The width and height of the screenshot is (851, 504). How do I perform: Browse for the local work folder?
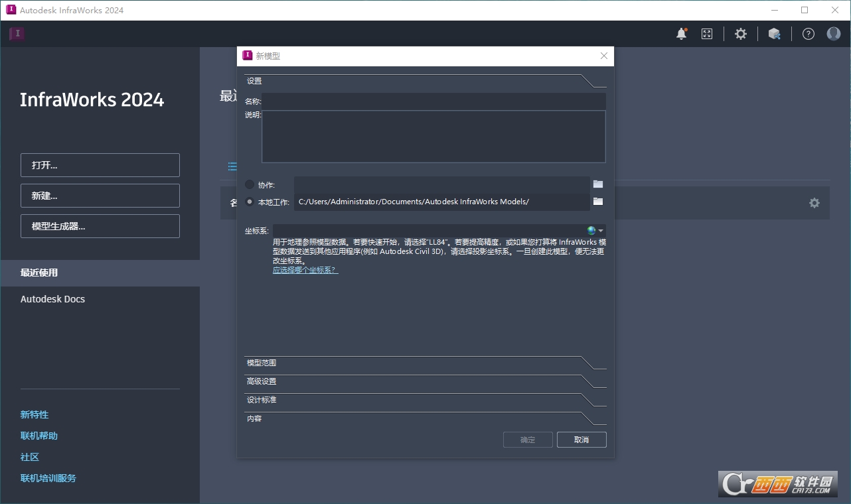(x=598, y=201)
